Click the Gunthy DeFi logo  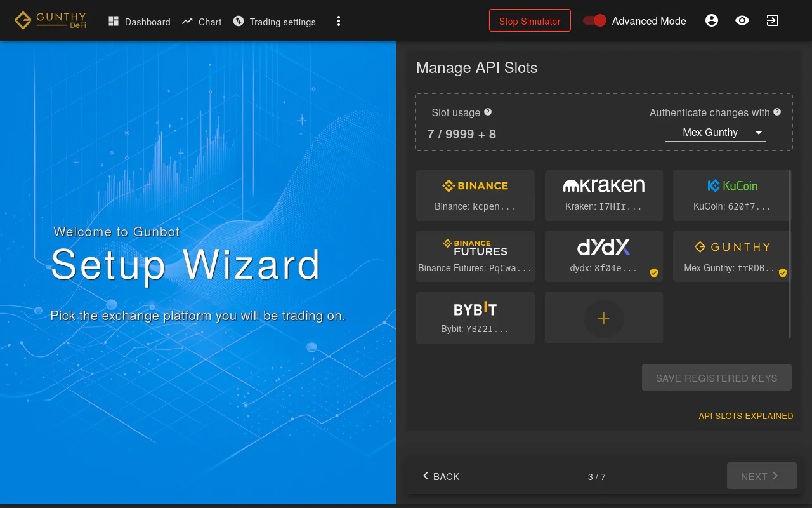[51, 20]
